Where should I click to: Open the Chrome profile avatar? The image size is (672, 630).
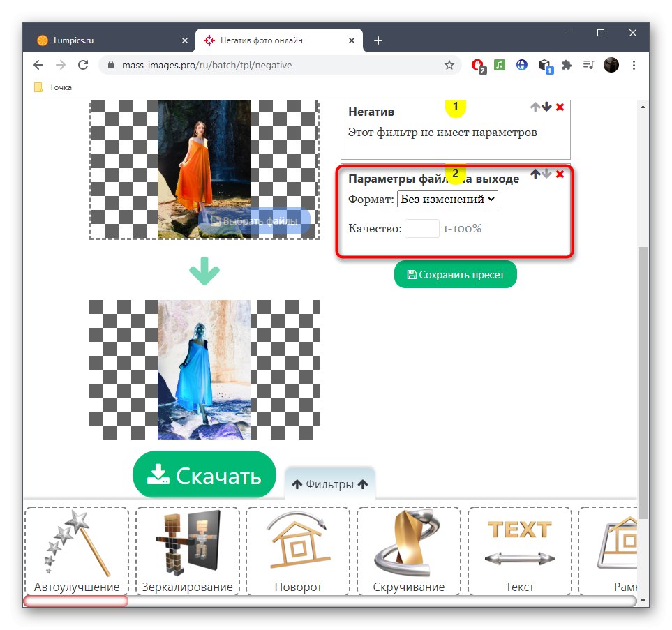click(611, 65)
